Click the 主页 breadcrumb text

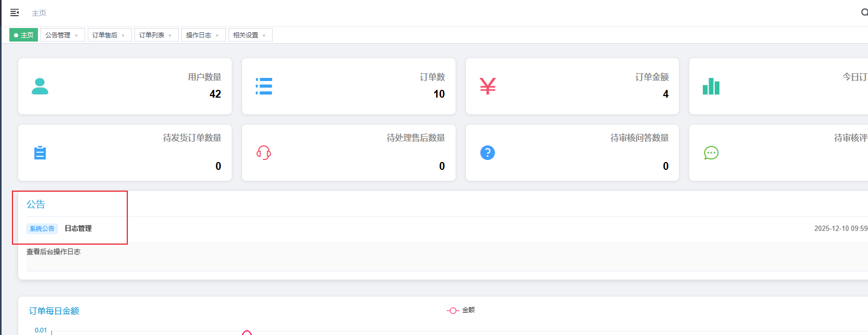[39, 13]
